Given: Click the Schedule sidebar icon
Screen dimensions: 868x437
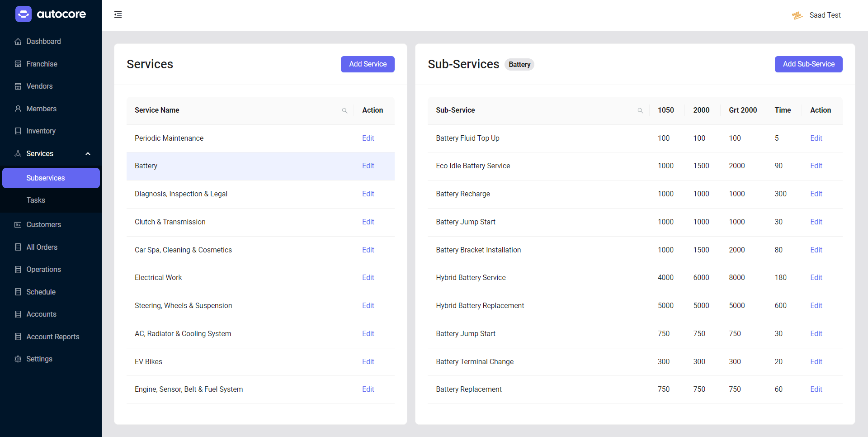Looking at the screenshot, I should pos(18,292).
